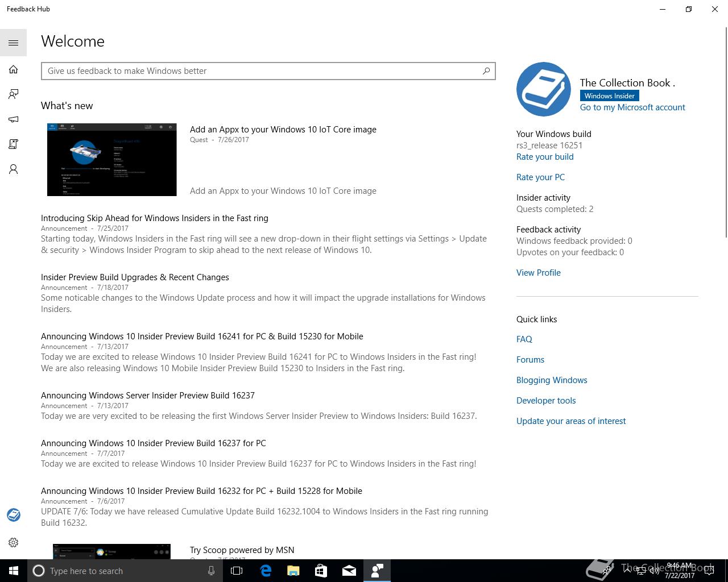Open the hamburger navigation menu
Viewport: 728px width, 582px height.
point(13,43)
